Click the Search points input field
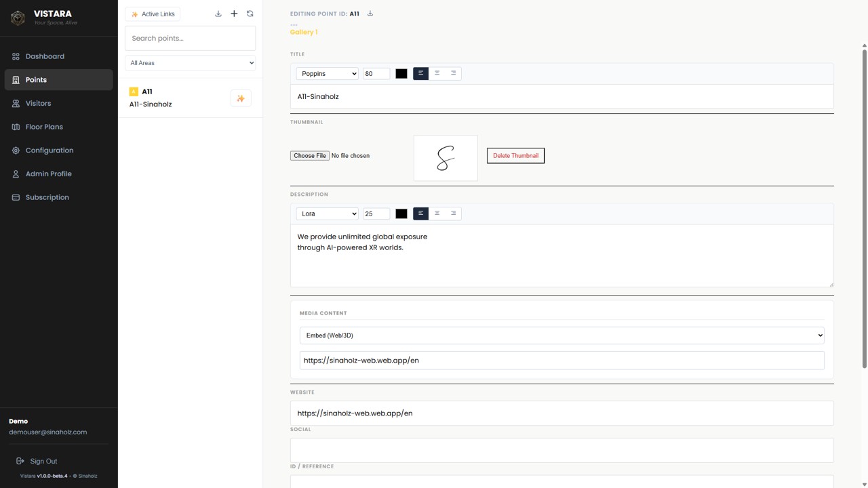 pos(191,39)
